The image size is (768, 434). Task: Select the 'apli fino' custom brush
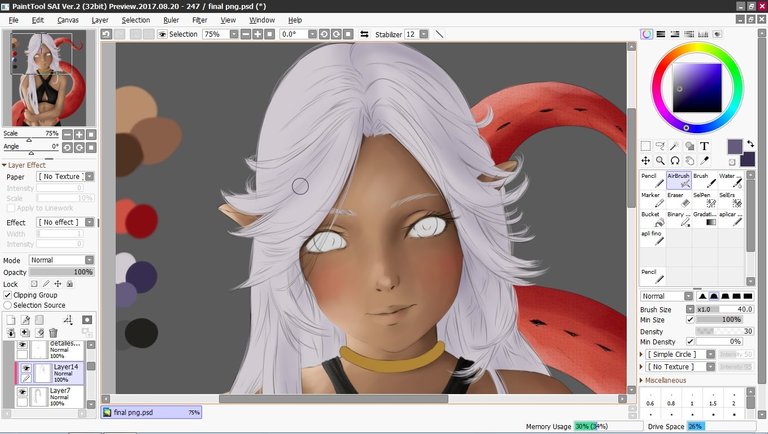[652, 238]
